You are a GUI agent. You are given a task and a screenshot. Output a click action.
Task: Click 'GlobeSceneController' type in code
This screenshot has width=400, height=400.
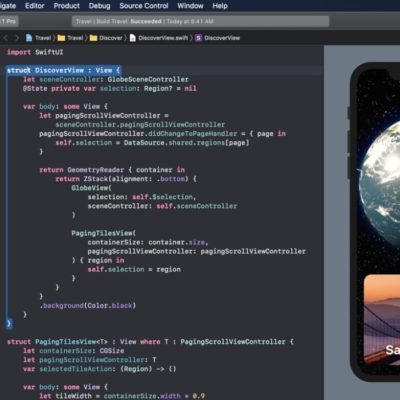click(x=148, y=79)
